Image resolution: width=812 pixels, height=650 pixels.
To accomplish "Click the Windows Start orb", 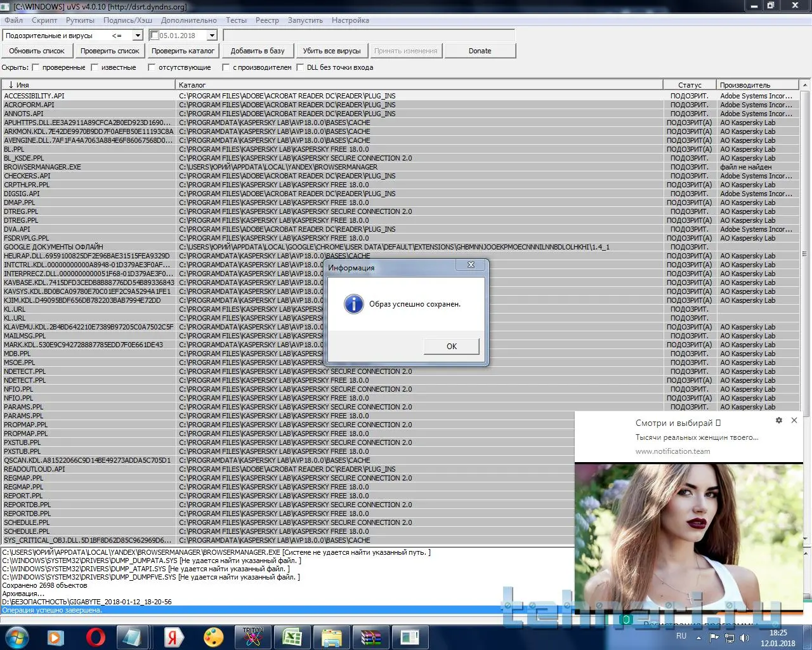I will coord(16,637).
